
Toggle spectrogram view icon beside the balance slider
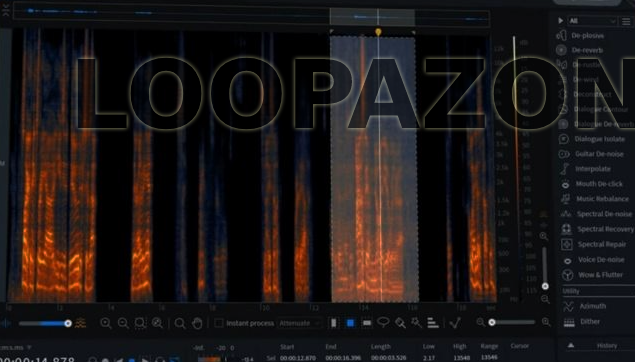(81, 324)
